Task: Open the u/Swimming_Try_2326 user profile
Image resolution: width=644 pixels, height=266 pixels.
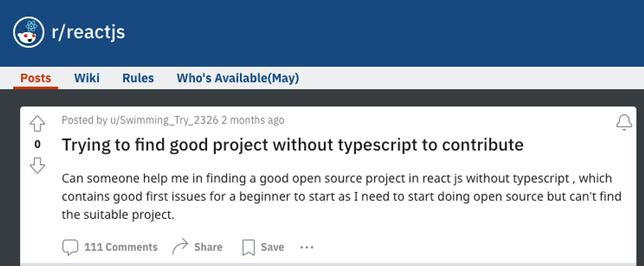Action: coord(164,120)
